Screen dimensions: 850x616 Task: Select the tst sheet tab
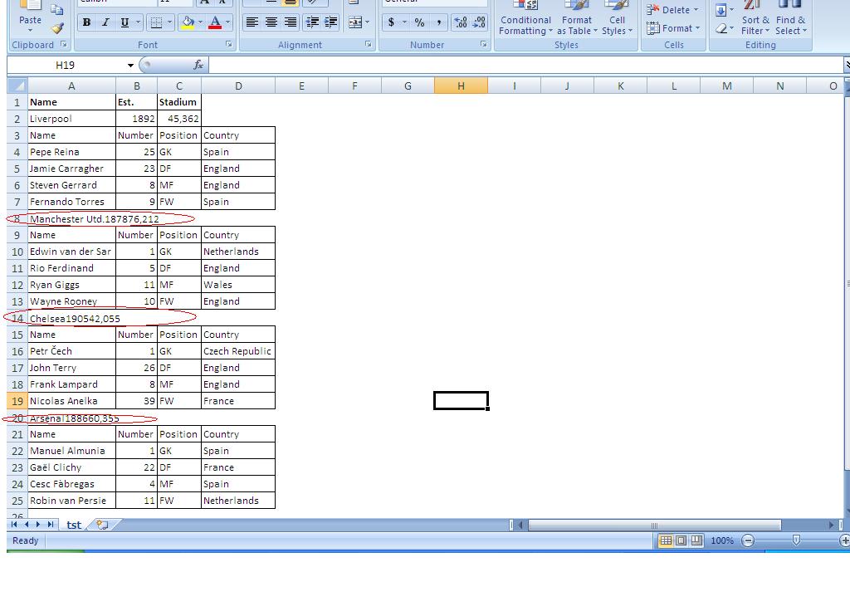pos(74,525)
